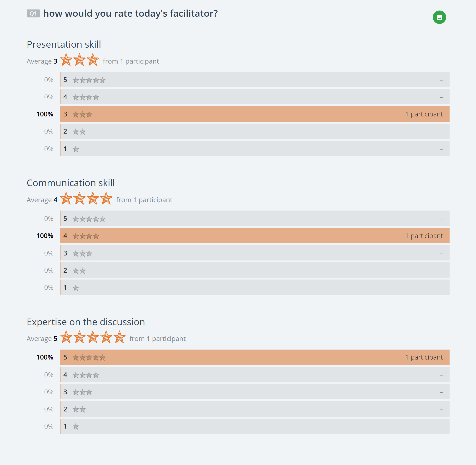Screen dimensions: 476x465
Task: Click the single grey star in Communication skill
Action: [x=76, y=288]
